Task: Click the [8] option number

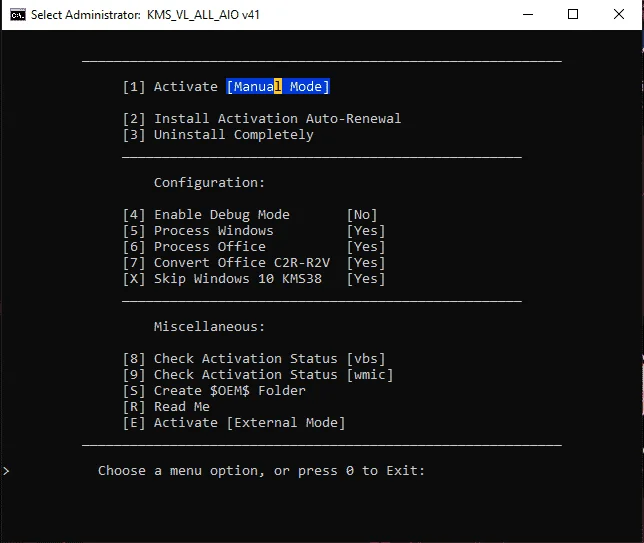Action: tap(134, 359)
